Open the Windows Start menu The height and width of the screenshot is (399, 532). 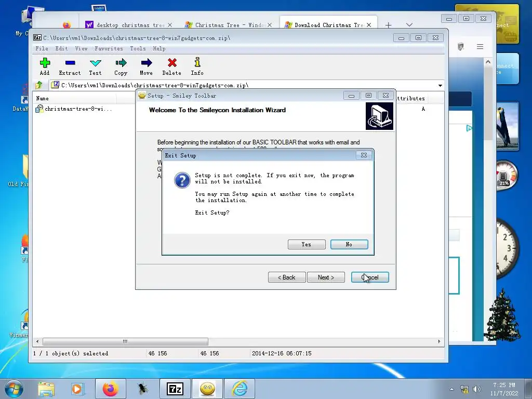(x=14, y=389)
